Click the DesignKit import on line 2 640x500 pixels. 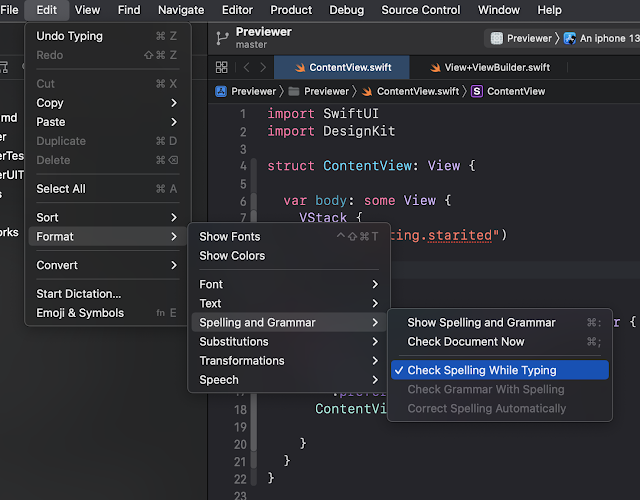(x=359, y=131)
